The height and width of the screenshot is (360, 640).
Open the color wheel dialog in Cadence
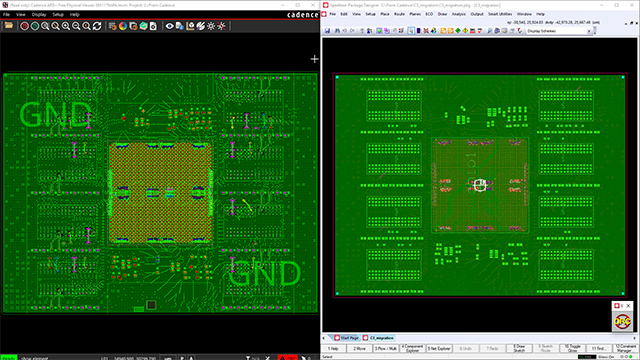[x=123, y=26]
